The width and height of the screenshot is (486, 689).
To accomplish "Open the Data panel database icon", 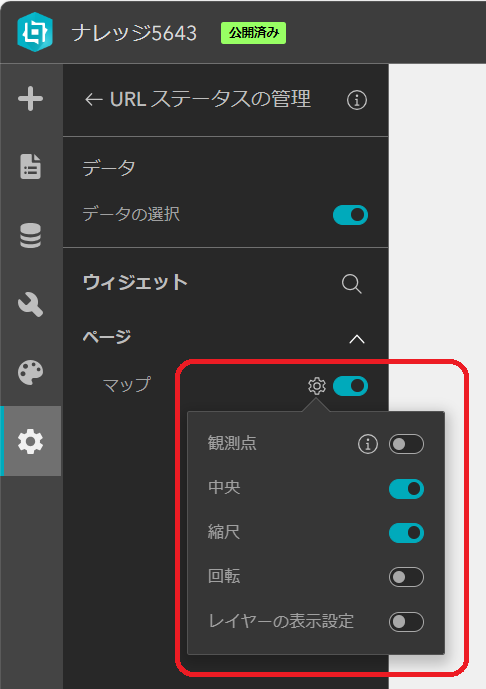I will tap(30, 236).
